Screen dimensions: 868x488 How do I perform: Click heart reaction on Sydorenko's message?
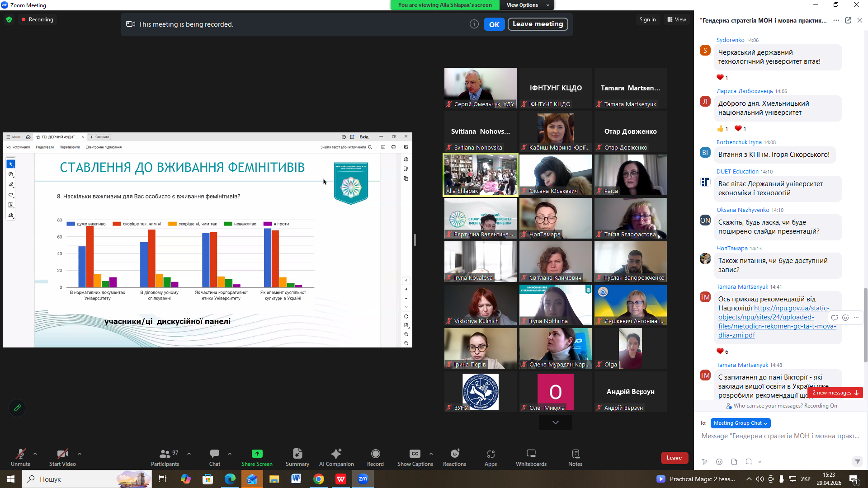pyautogui.click(x=722, y=78)
